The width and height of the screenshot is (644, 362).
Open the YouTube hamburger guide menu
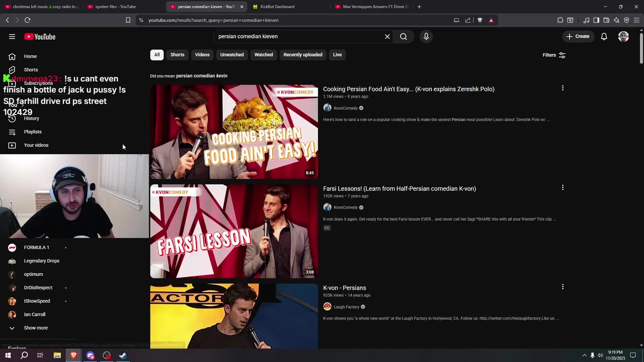pyautogui.click(x=12, y=37)
